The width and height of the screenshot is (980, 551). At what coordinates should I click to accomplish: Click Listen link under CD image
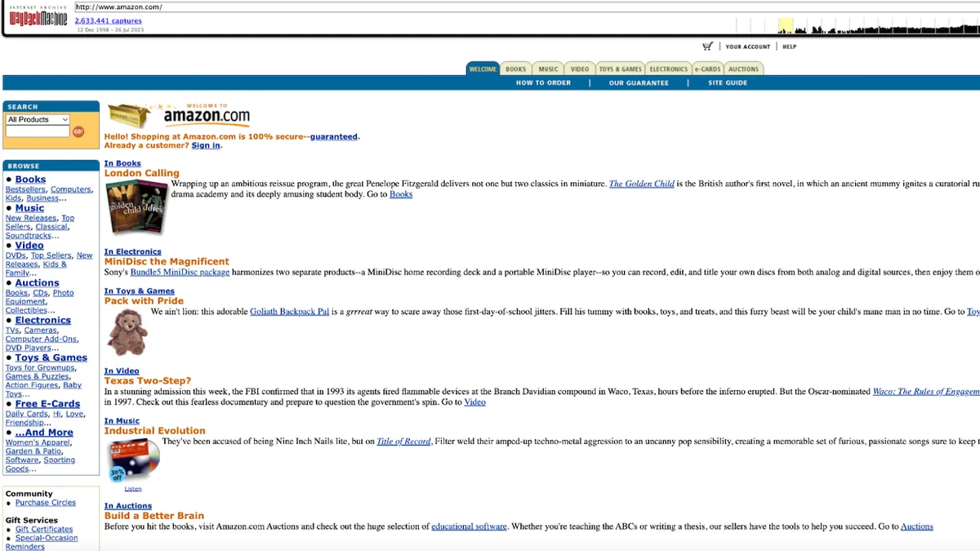(133, 489)
